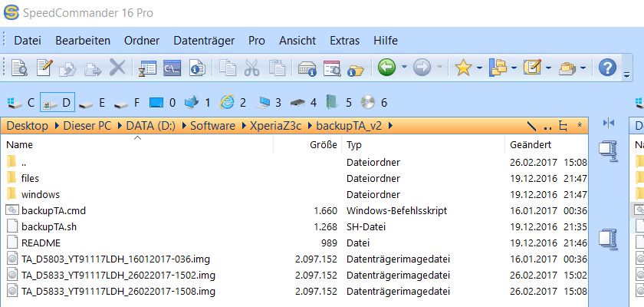Viewport: 644px width, 307px height.
Task: Expand arrow after Desktop in path bar
Action: coord(56,126)
